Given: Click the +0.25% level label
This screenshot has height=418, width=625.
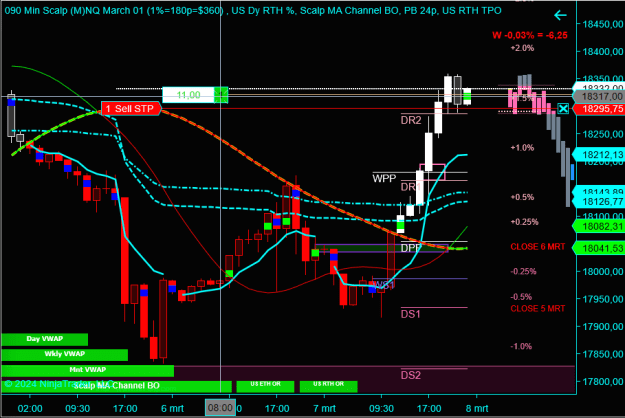Looking at the screenshot, I should click(x=524, y=222).
